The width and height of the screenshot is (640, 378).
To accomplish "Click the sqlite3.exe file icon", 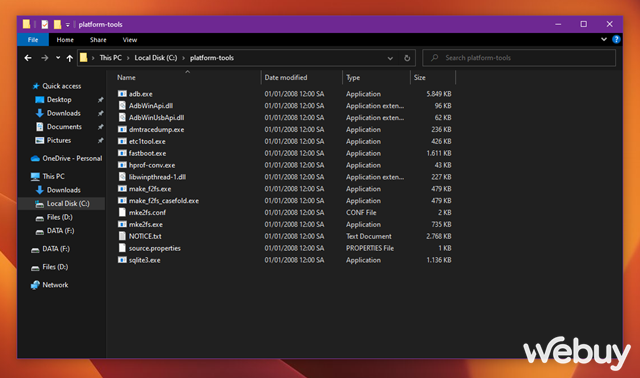I will click(x=122, y=260).
